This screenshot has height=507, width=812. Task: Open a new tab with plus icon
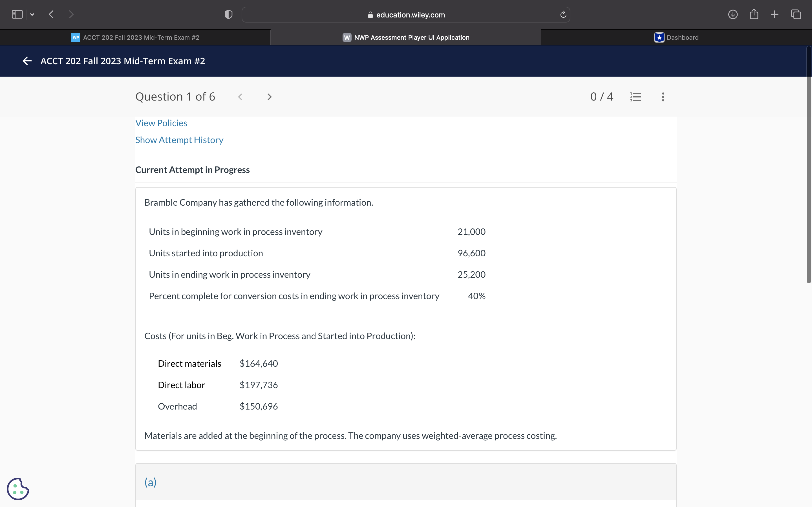click(775, 14)
